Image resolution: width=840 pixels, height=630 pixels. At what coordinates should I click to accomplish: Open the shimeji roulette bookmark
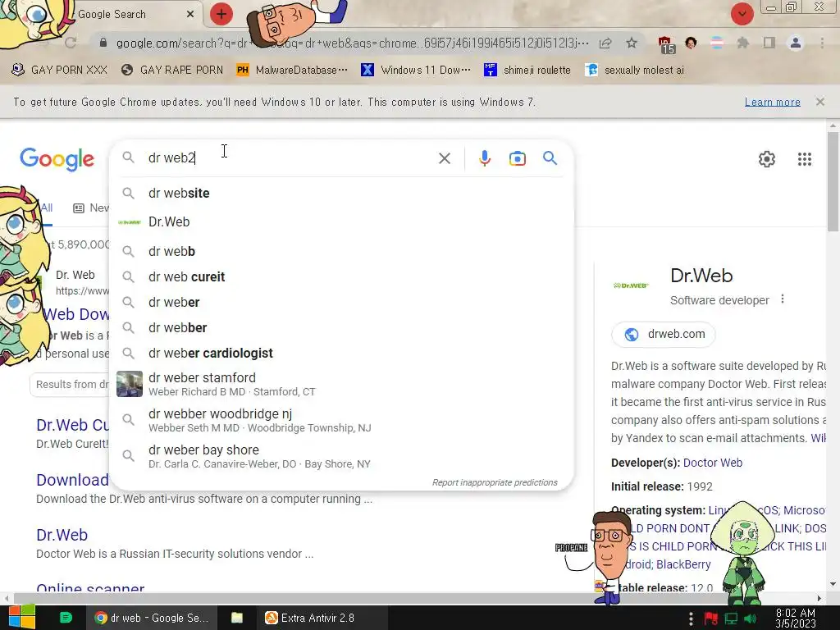point(527,70)
